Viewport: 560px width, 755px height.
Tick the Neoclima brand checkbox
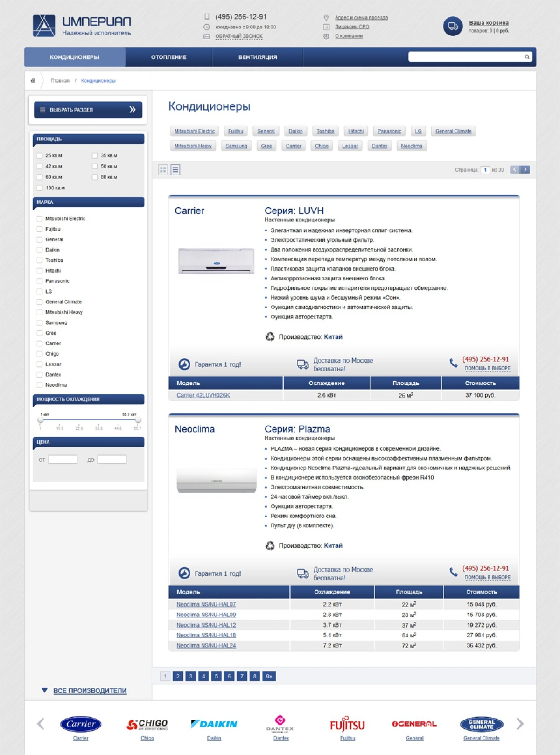(x=40, y=385)
